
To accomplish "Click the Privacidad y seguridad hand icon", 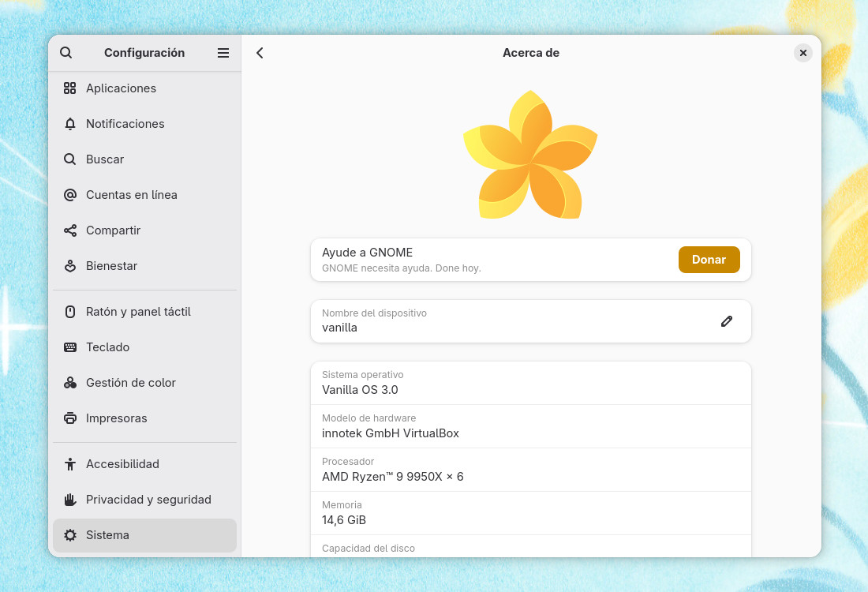I will point(69,500).
